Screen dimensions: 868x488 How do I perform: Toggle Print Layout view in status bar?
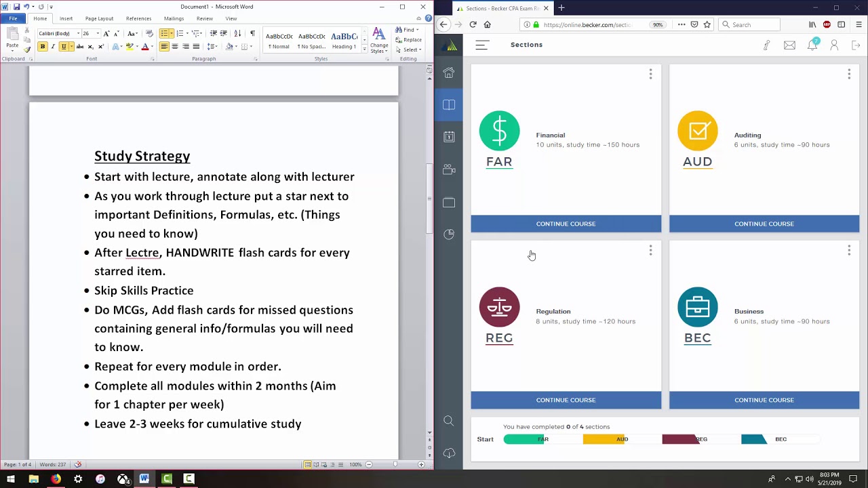308,464
